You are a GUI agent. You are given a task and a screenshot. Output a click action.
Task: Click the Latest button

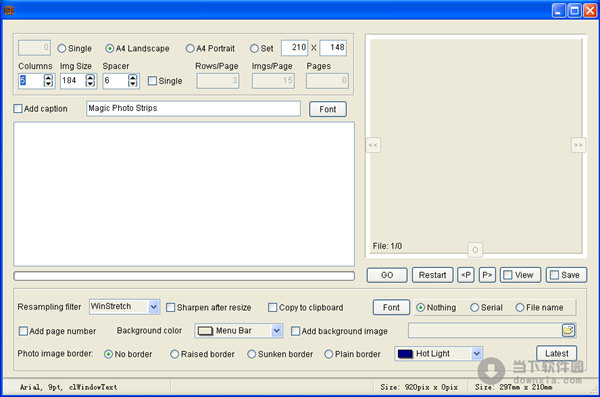click(x=556, y=353)
